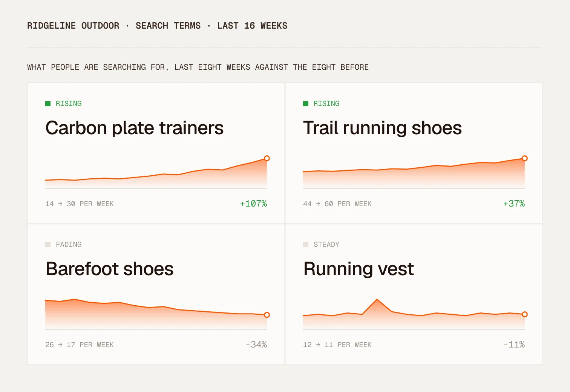
Task: Click the spike peak in Running vest chart
Action: [377, 300]
